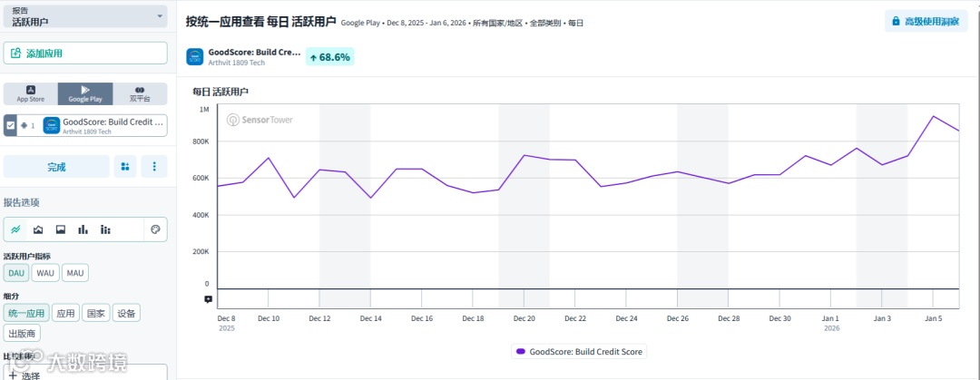The image size is (980, 380).
Task: Click GoodScore app icon in sidebar list
Action: 51,125
